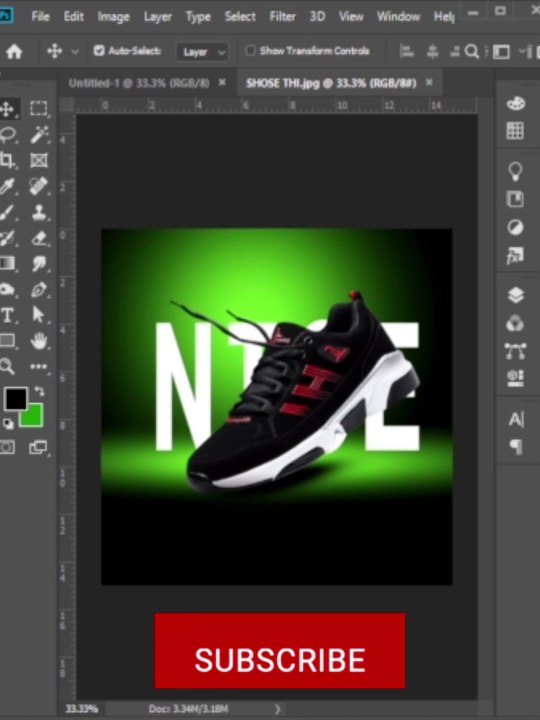This screenshot has width=540, height=720.
Task: Open the Edit Toolbar three-dots menu
Action: click(39, 366)
